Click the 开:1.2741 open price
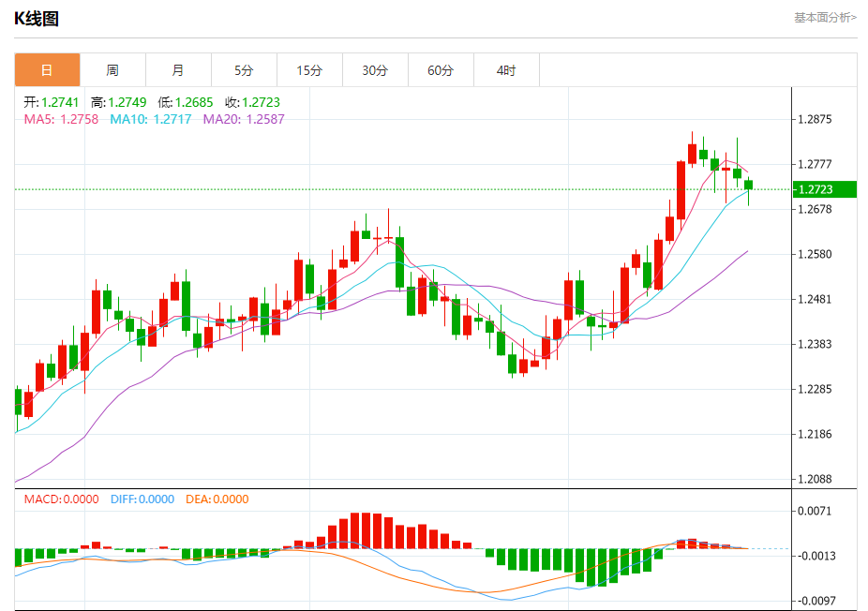The width and height of the screenshot is (868, 611). (x=51, y=102)
